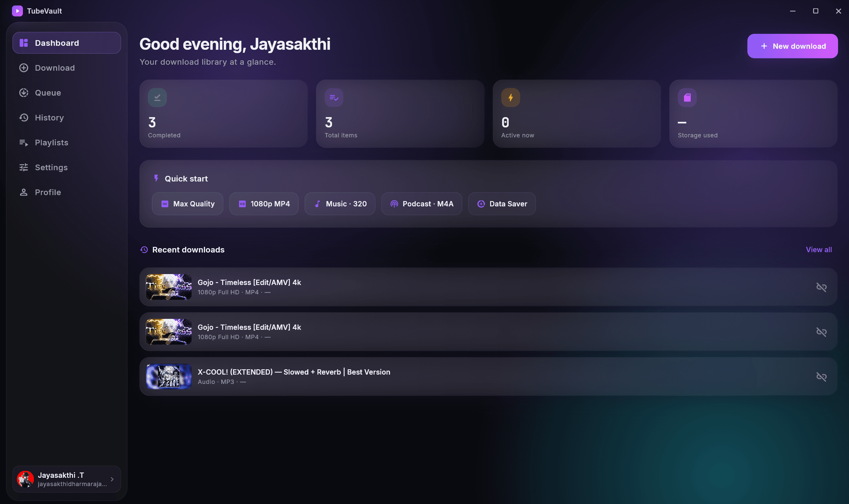Click the TubeVault logo icon in title bar
The height and width of the screenshot is (504, 849).
(x=17, y=11)
